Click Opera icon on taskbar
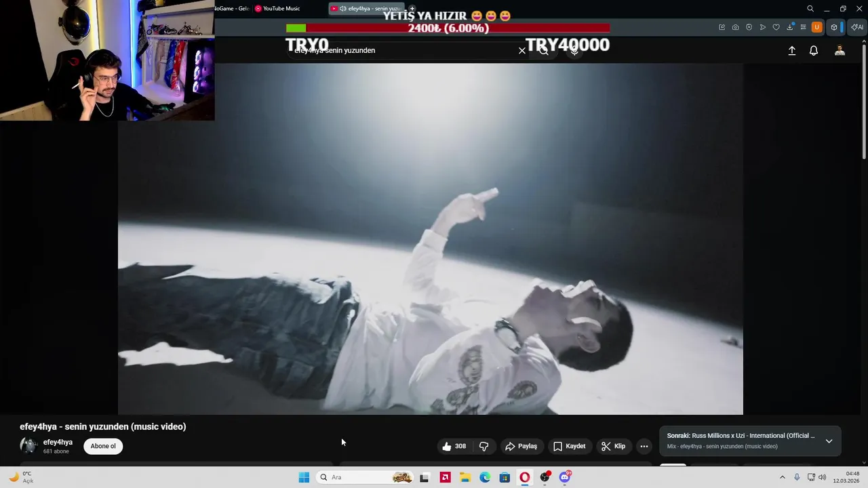 tap(525, 477)
